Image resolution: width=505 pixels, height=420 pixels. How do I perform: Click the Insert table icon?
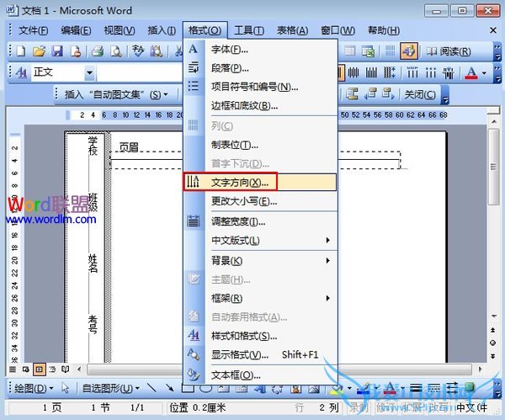click(350, 51)
